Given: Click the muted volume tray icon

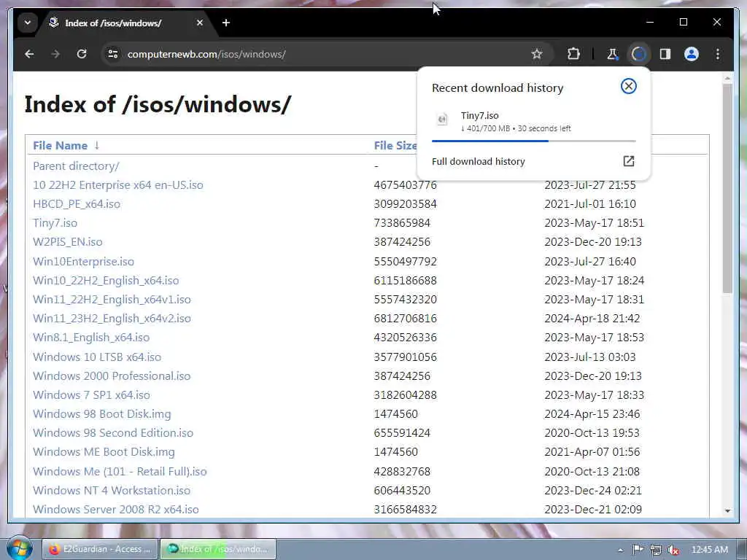Looking at the screenshot, I should [673, 550].
